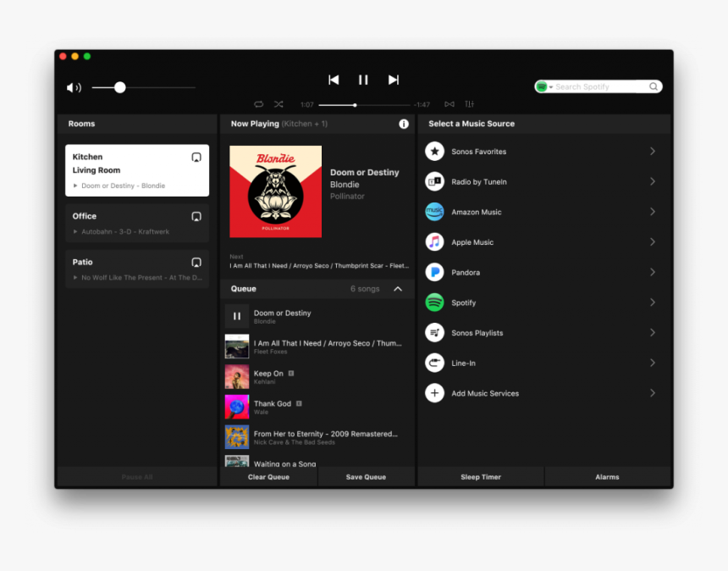Open Radio by TuneIn source
This screenshot has height=571, width=728.
pyautogui.click(x=543, y=181)
